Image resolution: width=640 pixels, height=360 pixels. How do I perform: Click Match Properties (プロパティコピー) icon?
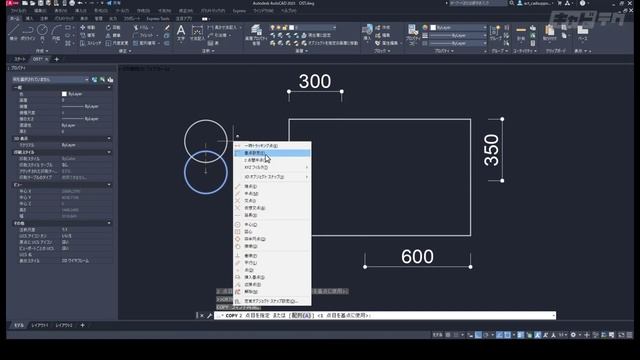412,33
